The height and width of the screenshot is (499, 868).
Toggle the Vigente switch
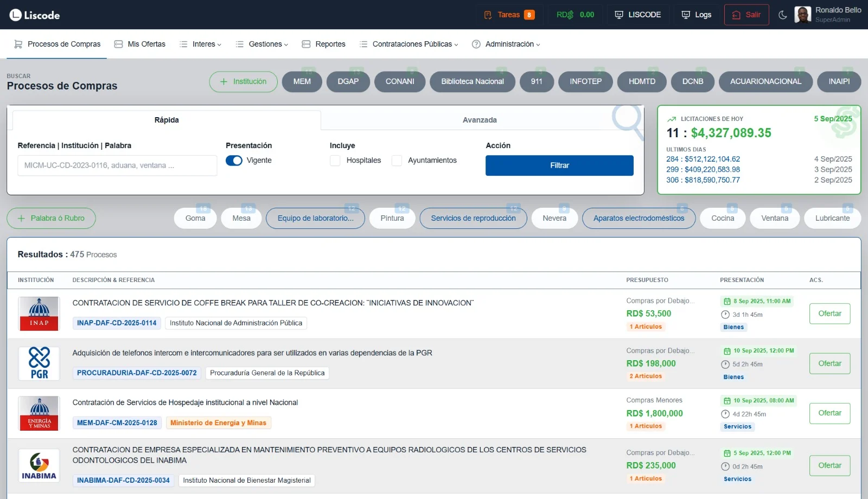pyautogui.click(x=234, y=161)
